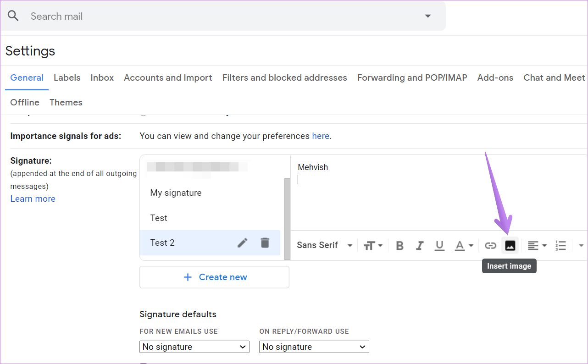Viewport: 588px width, 364px height.
Task: Toggle bold formatting in the signature editor
Action: (x=399, y=245)
